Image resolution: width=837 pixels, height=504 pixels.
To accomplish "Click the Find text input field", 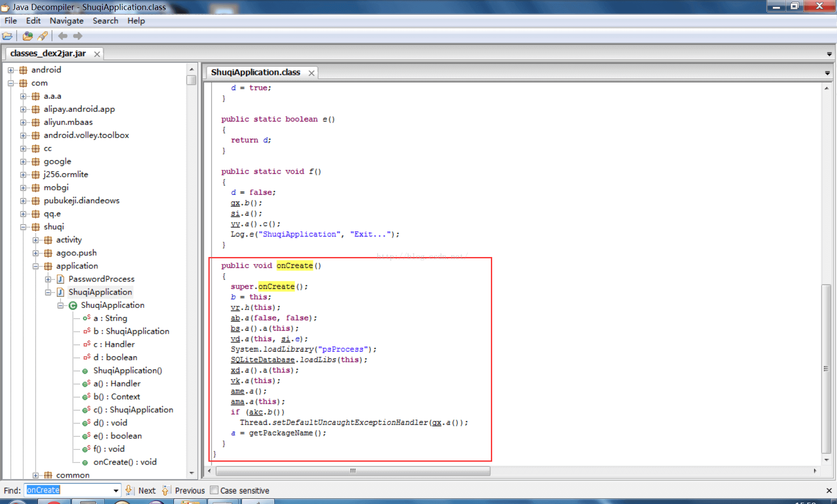I will (68, 490).
